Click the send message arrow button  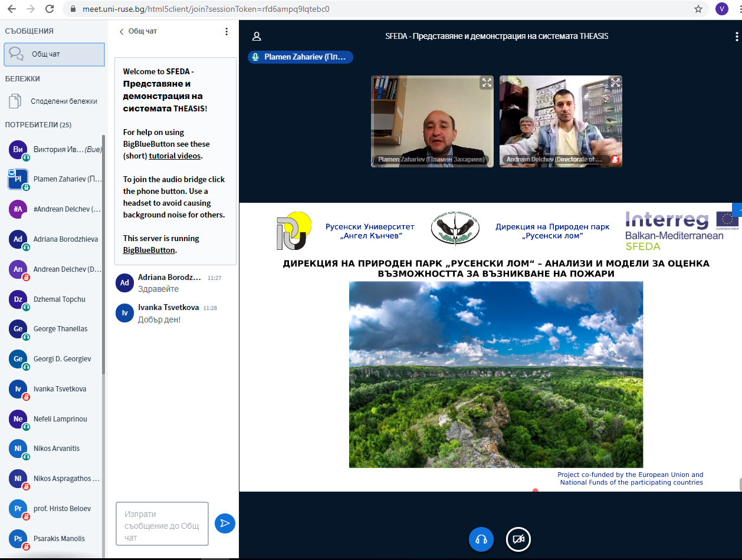tap(225, 523)
